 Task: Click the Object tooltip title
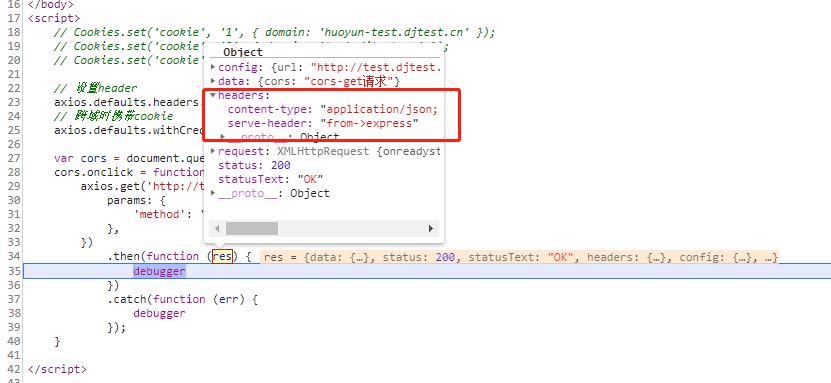click(243, 52)
